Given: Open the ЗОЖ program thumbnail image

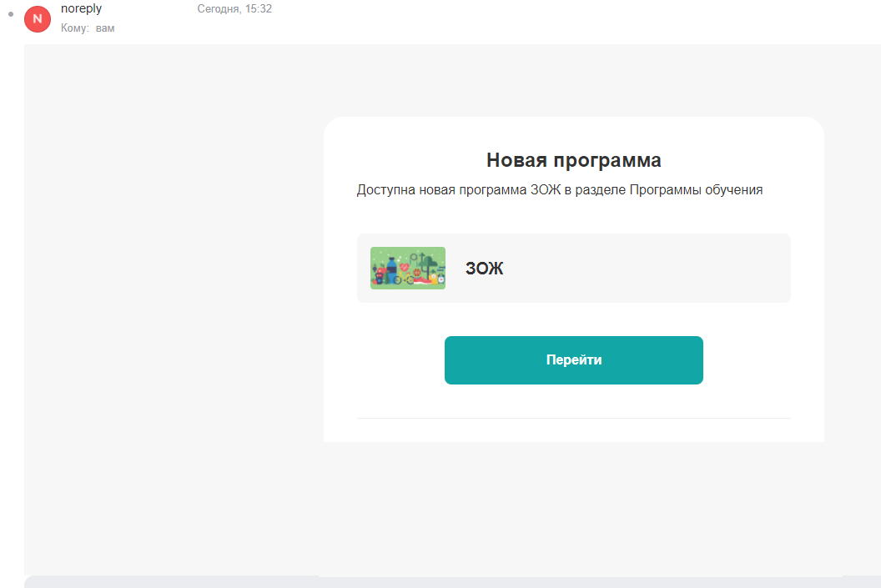Looking at the screenshot, I should pyautogui.click(x=408, y=268).
